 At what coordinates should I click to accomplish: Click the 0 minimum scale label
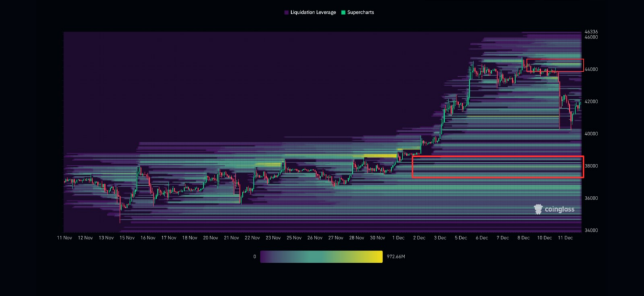coord(254,256)
